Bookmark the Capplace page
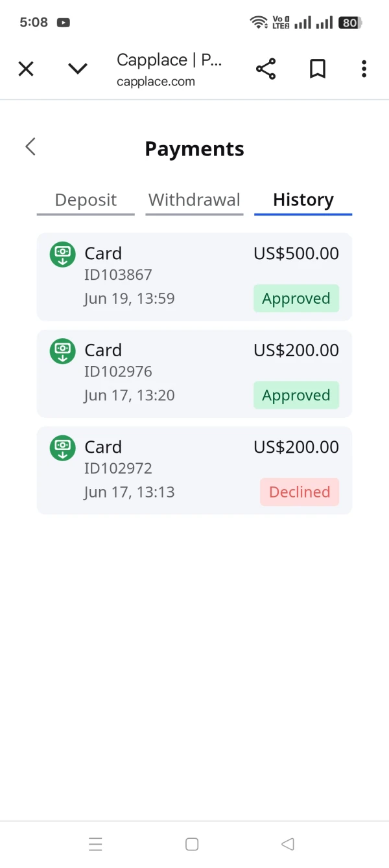389x868 pixels. 317,69
